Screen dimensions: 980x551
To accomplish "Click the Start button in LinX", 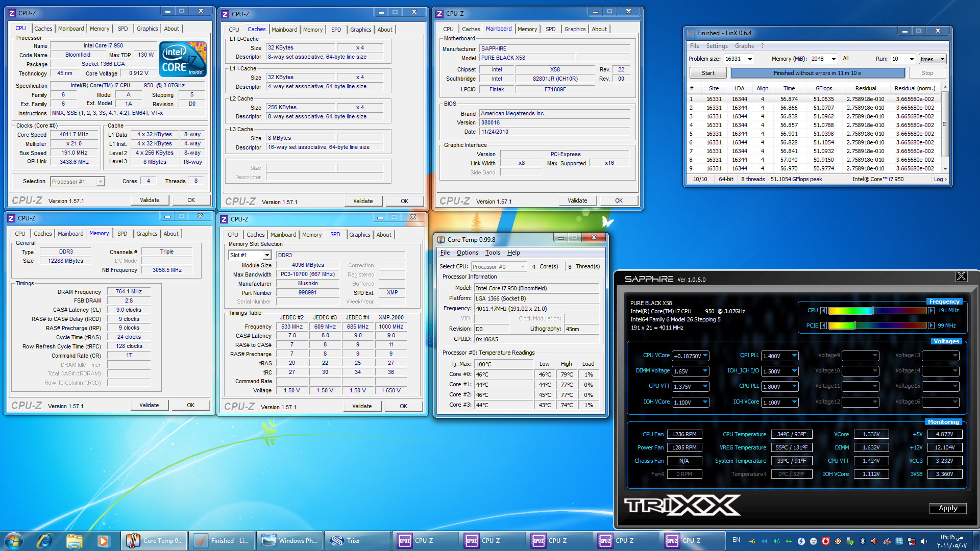I will [708, 73].
